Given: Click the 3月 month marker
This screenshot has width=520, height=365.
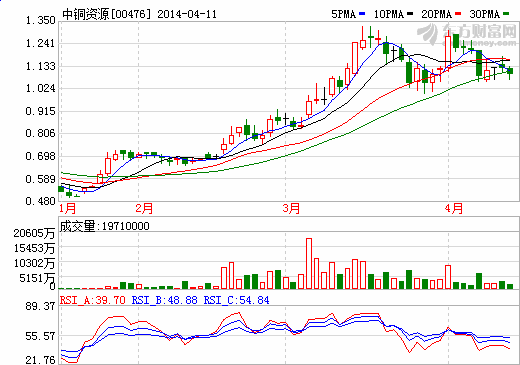Looking at the screenshot, I should coord(291,208).
